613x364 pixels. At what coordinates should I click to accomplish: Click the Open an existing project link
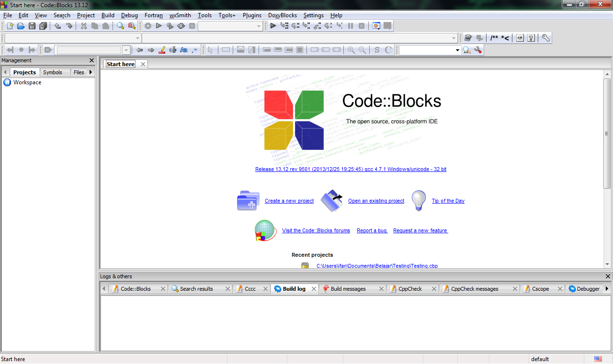coord(376,201)
